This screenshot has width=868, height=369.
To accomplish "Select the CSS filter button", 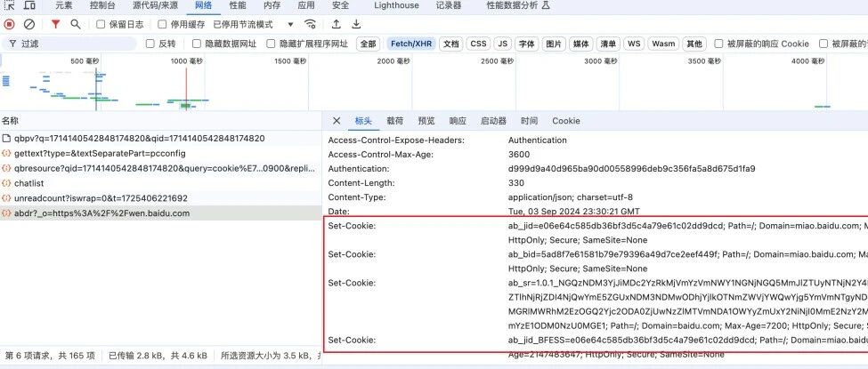I will tap(478, 44).
